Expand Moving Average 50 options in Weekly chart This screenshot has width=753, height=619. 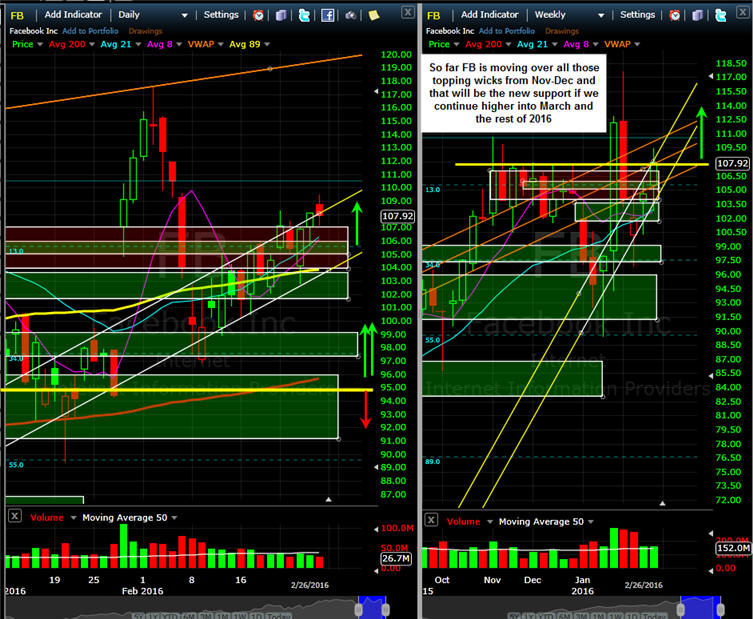[x=591, y=522]
